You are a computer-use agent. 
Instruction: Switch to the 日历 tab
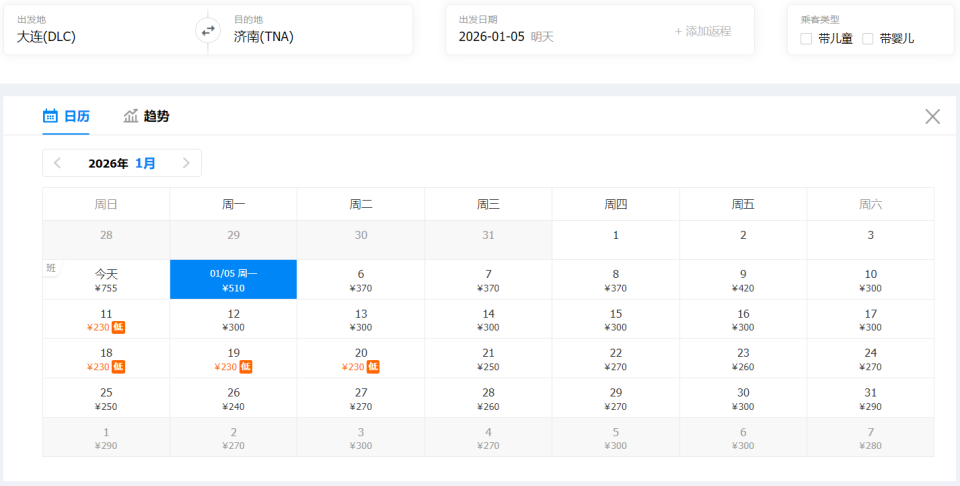coord(66,116)
